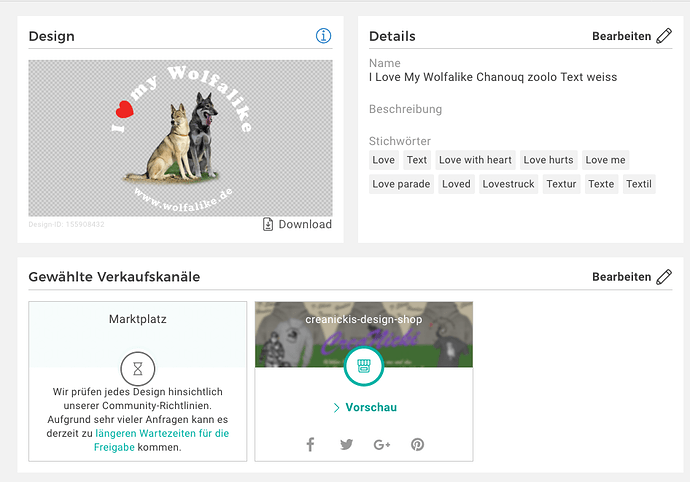Share shop on Facebook icon
690x482 pixels.
tap(310, 444)
